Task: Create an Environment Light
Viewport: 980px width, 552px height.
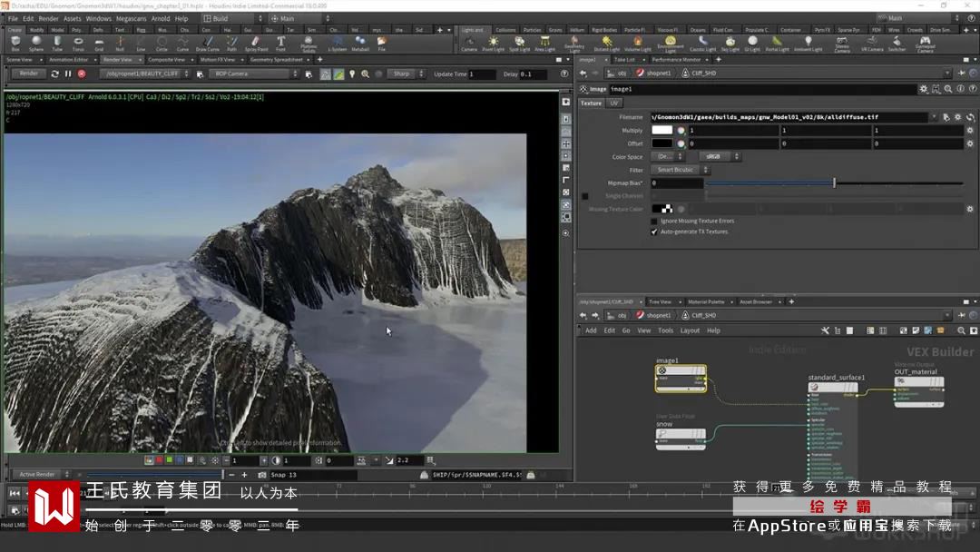Action: (x=670, y=43)
